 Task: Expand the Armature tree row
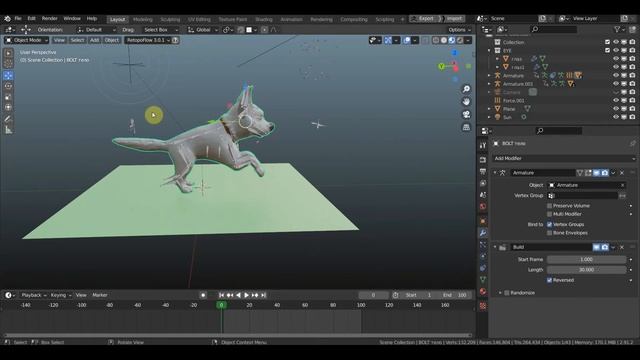489,76
